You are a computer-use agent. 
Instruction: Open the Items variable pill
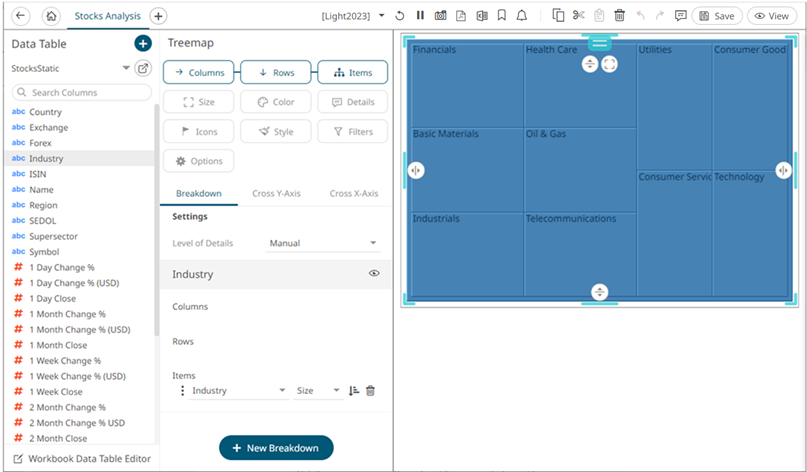pyautogui.click(x=353, y=73)
